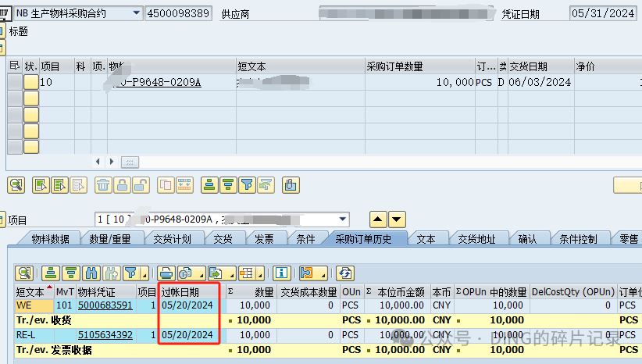The height and width of the screenshot is (364, 642).
Task: Click the fast change icon in item toolbar
Action: [x=184, y=185]
